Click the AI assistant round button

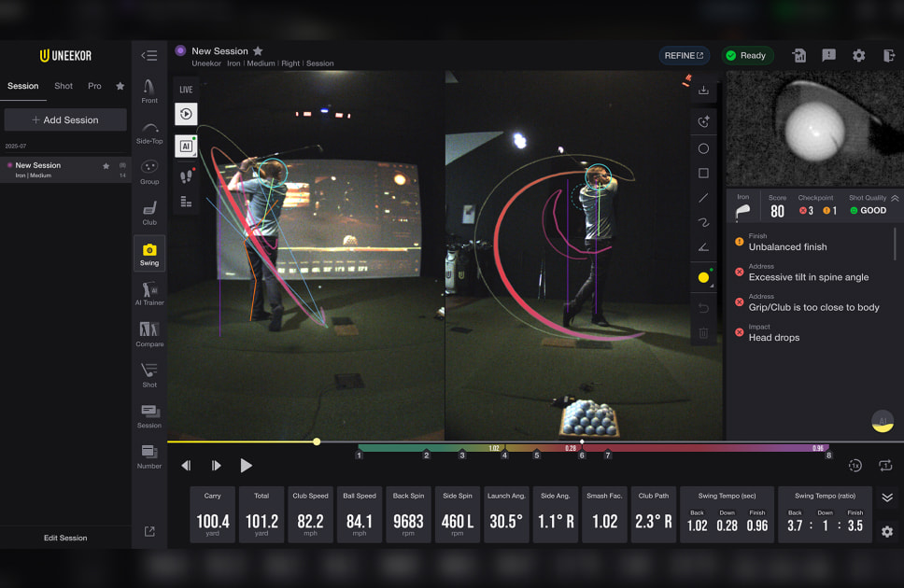tap(883, 421)
